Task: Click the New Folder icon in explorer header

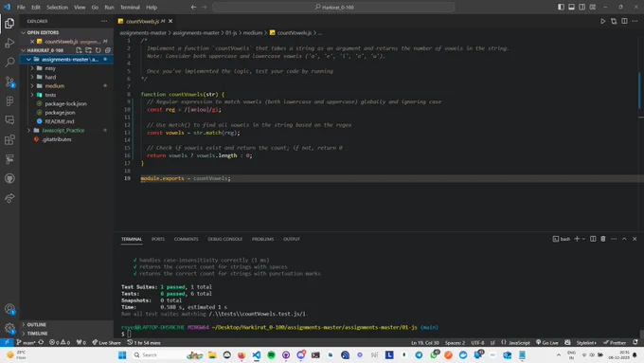Action: pos(88,50)
